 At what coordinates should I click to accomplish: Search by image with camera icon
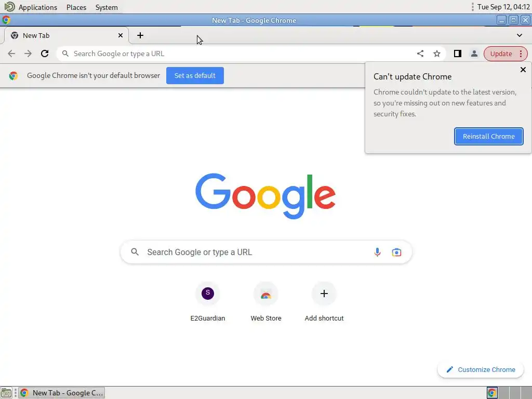(396, 252)
